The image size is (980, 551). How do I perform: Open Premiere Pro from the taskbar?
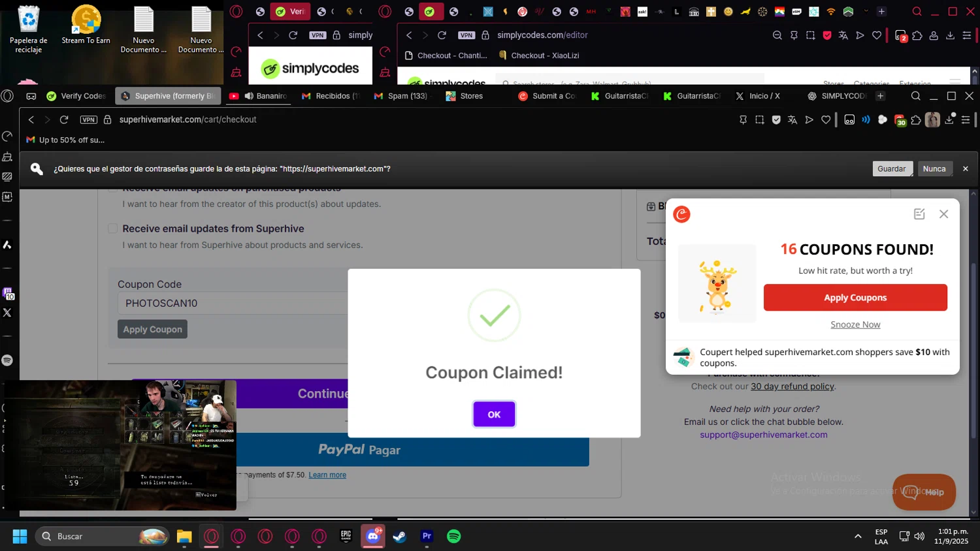tap(427, 536)
